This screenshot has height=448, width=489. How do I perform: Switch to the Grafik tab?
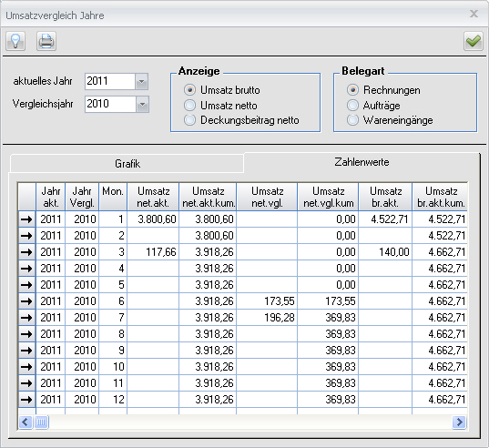[x=127, y=164]
